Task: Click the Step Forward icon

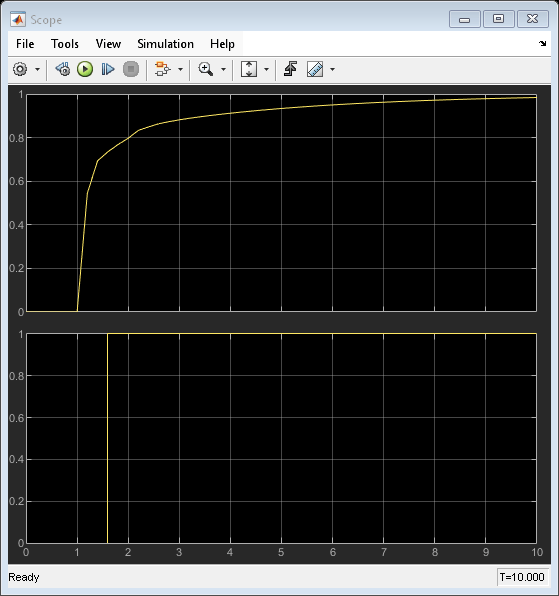Action: click(108, 69)
